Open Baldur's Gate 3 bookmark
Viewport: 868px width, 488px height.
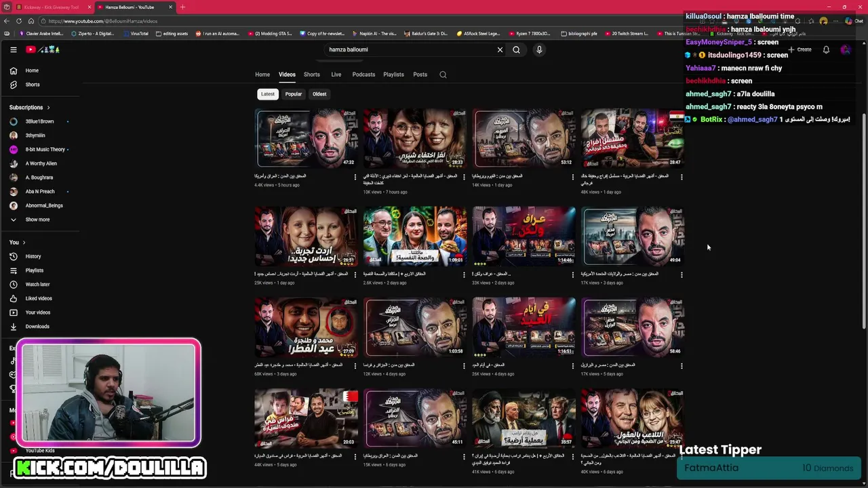coord(427,33)
